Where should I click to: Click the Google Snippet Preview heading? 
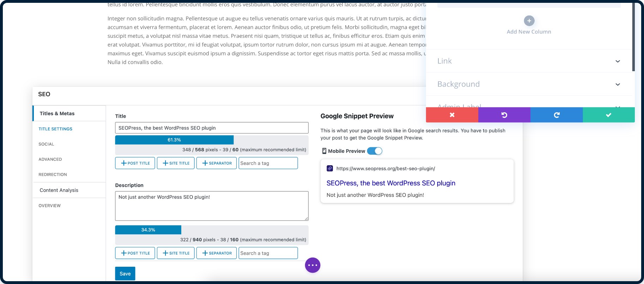357,116
